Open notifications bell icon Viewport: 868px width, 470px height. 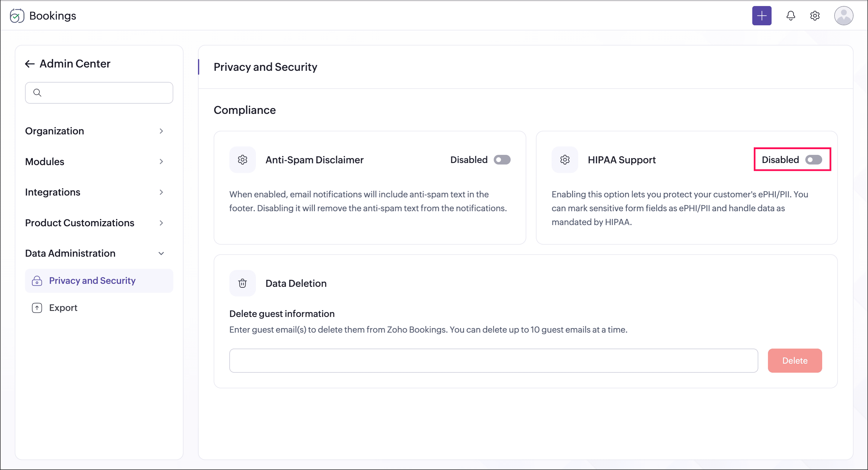pos(791,15)
